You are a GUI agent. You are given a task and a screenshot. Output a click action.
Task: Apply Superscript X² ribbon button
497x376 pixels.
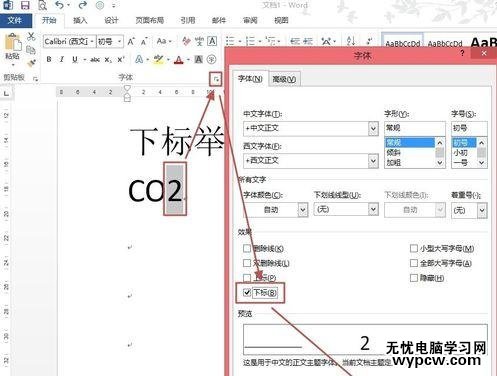121,60
